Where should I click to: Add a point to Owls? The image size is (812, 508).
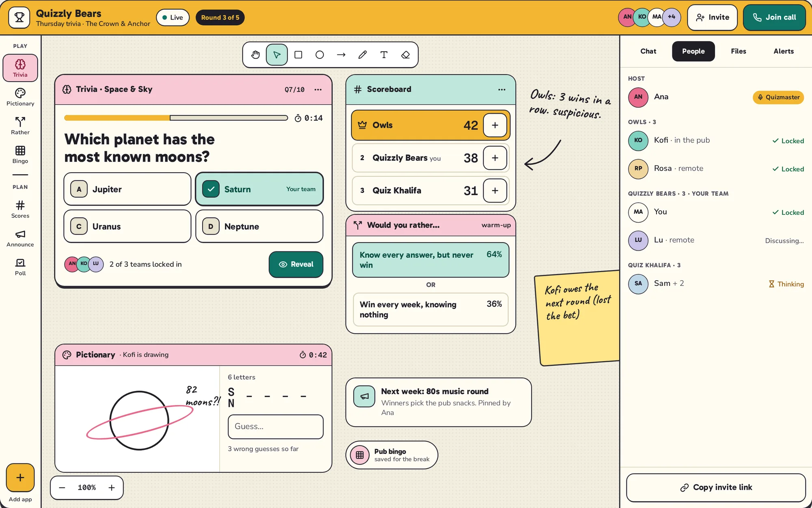pos(495,125)
